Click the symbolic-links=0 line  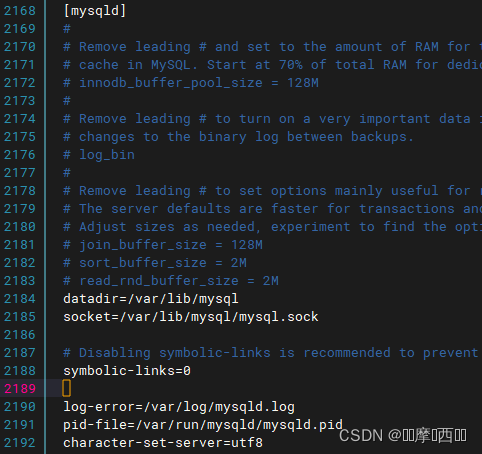pos(127,371)
